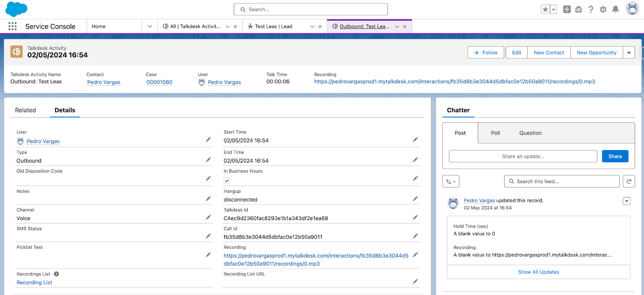This screenshot has height=295, width=644.
Task: Open recording mp3 link in Details section
Action: coord(316,260)
